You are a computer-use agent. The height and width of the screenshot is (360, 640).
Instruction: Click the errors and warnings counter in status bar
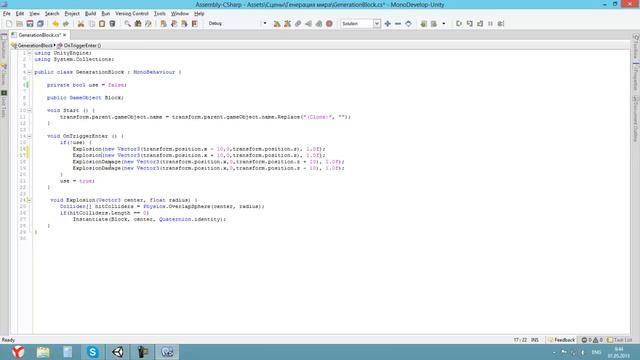592,340
